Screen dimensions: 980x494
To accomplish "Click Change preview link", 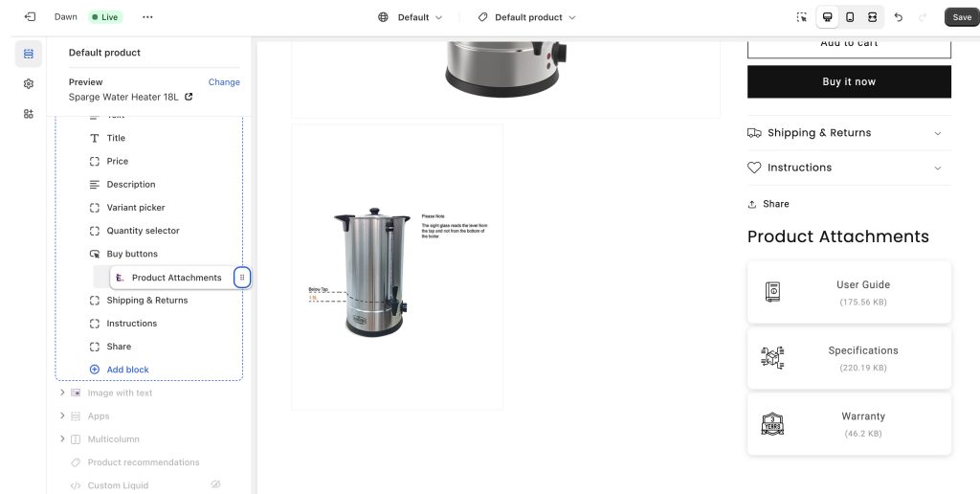I will pos(224,82).
